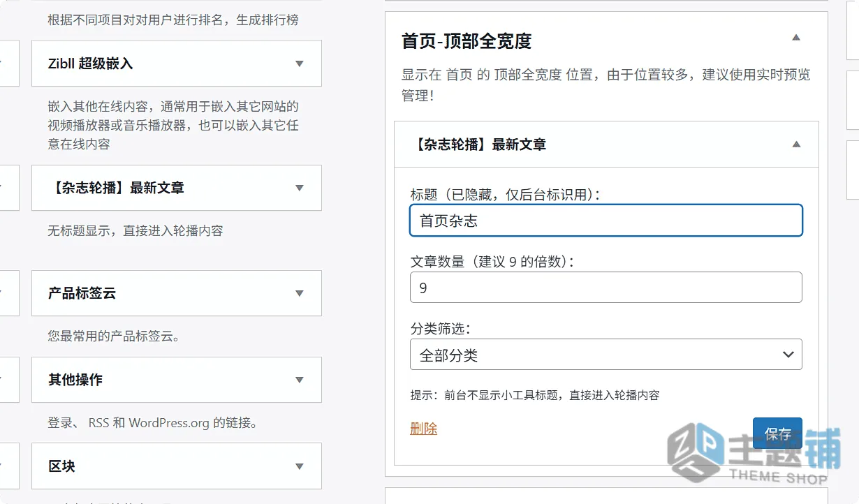Expand the Zibll 超级嵌入 widget arrow

[x=300, y=64]
